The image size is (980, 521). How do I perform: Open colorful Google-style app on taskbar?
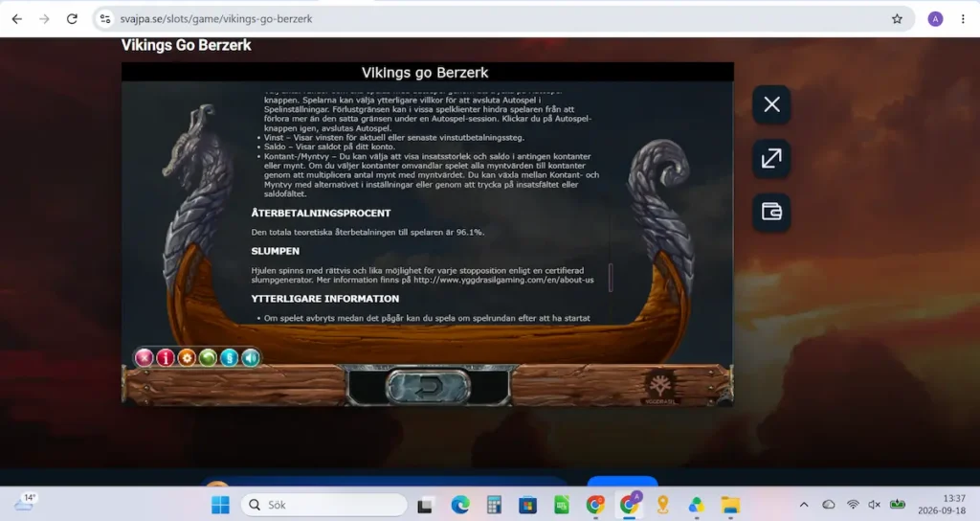coord(697,505)
